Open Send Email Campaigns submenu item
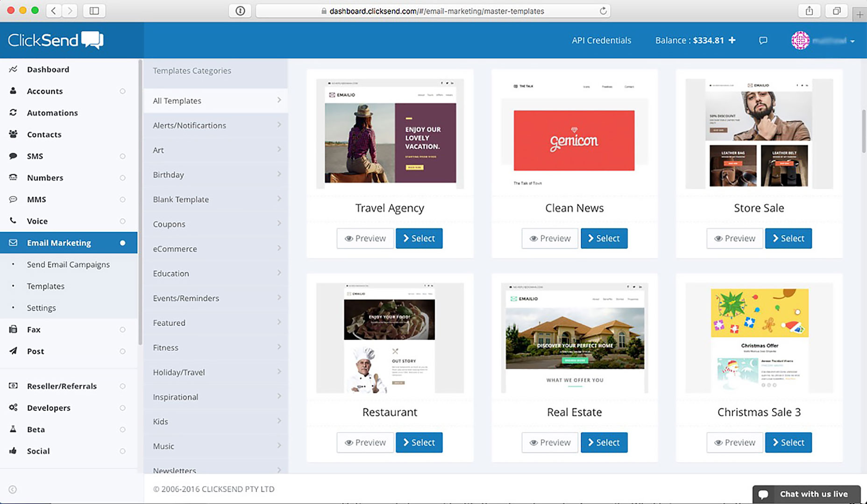The image size is (867, 504). [68, 264]
